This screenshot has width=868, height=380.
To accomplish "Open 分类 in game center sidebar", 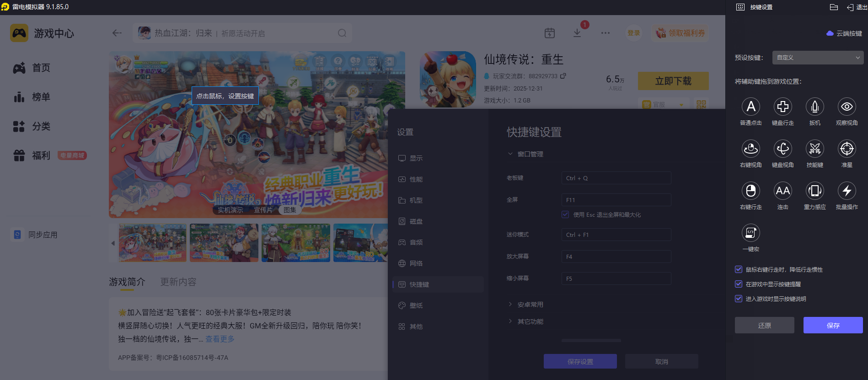I will point(32,126).
